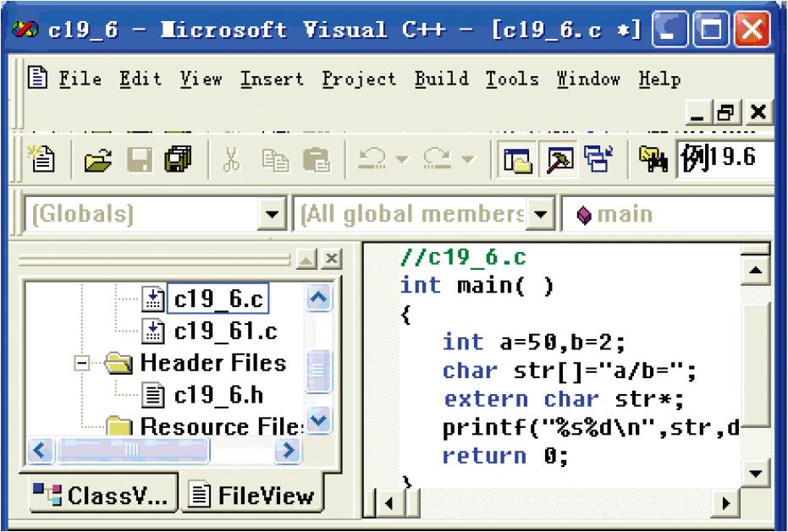Click the code editor scroll up arrow
This screenshot has height=532, width=788.
click(x=755, y=271)
